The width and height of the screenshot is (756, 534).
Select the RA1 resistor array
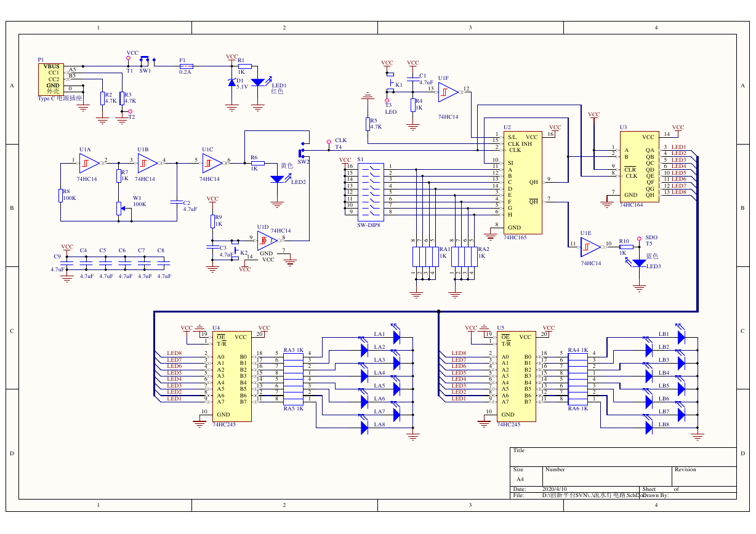424,257
